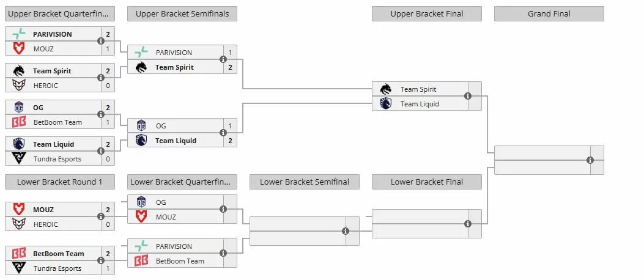Open info icon for Team Spirit vs HEROIC
Screen dimensions: 644x280
click(x=101, y=78)
